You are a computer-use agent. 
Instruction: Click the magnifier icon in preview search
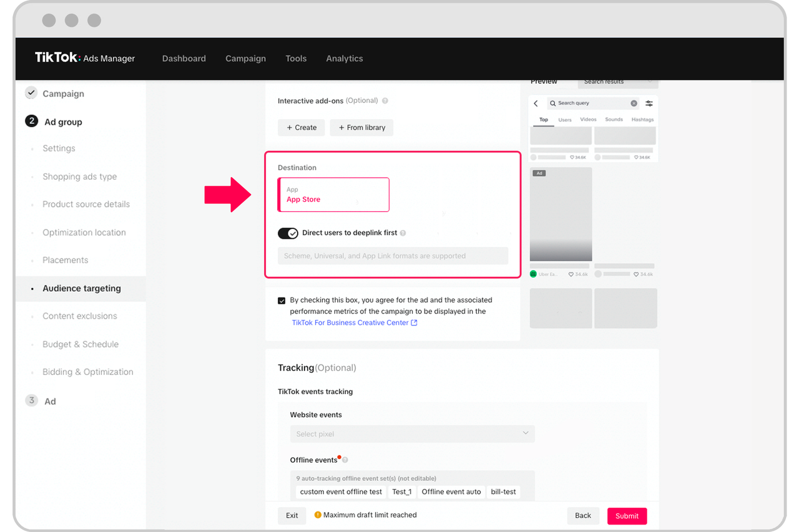tap(553, 104)
